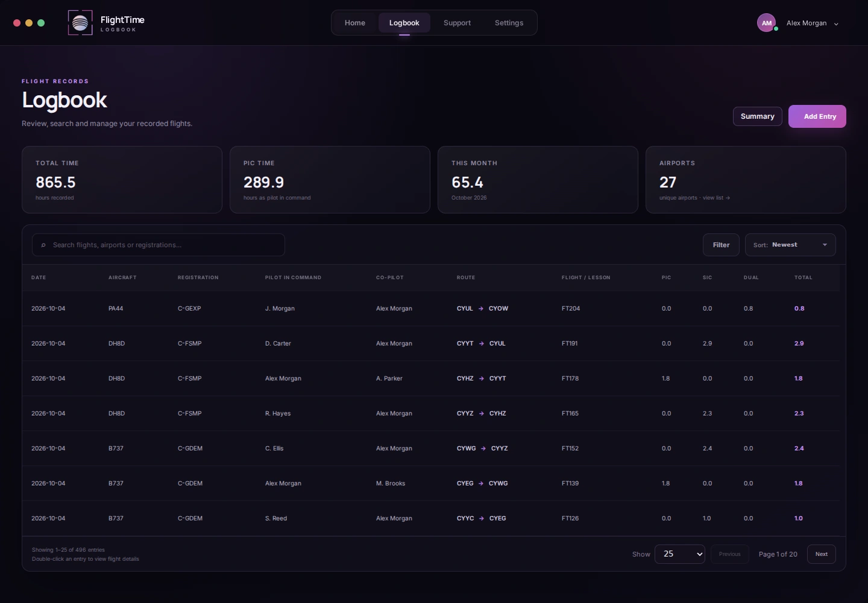Focus the search flights input field
This screenshot has height=603, width=868.
tap(159, 245)
